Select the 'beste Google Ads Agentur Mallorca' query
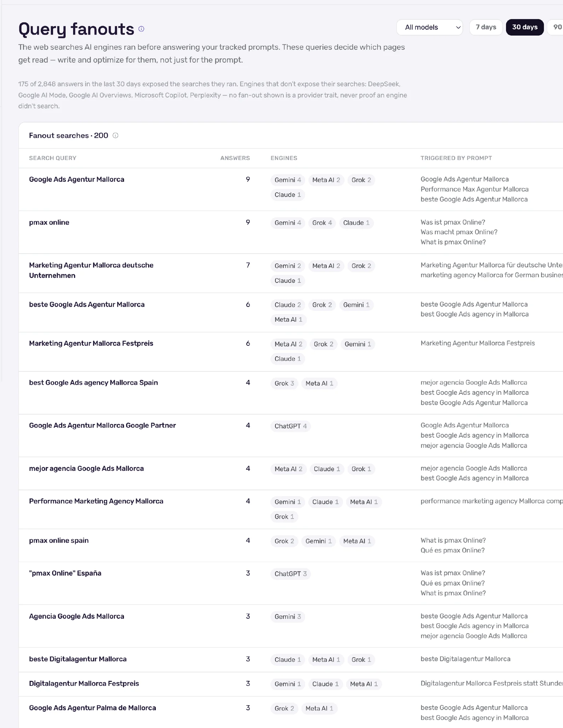Viewport: 563px width, 728px height. [x=87, y=305]
